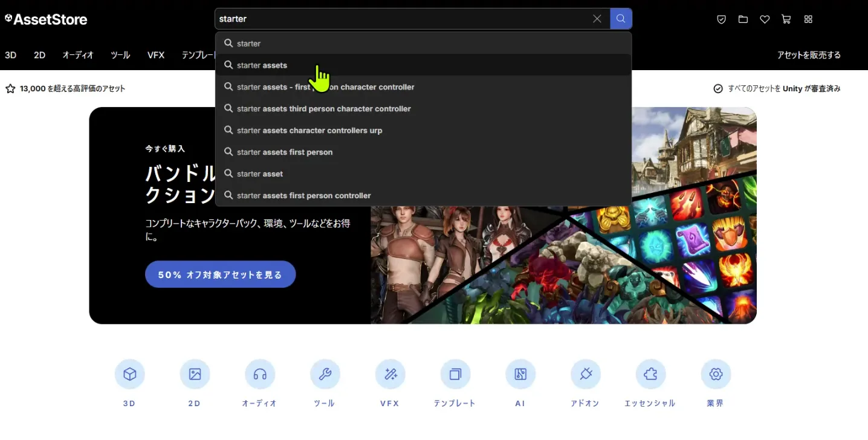This screenshot has width=868, height=440.
Task: Choose 'starter assets third person character controller' suggestion
Action: [x=324, y=109]
